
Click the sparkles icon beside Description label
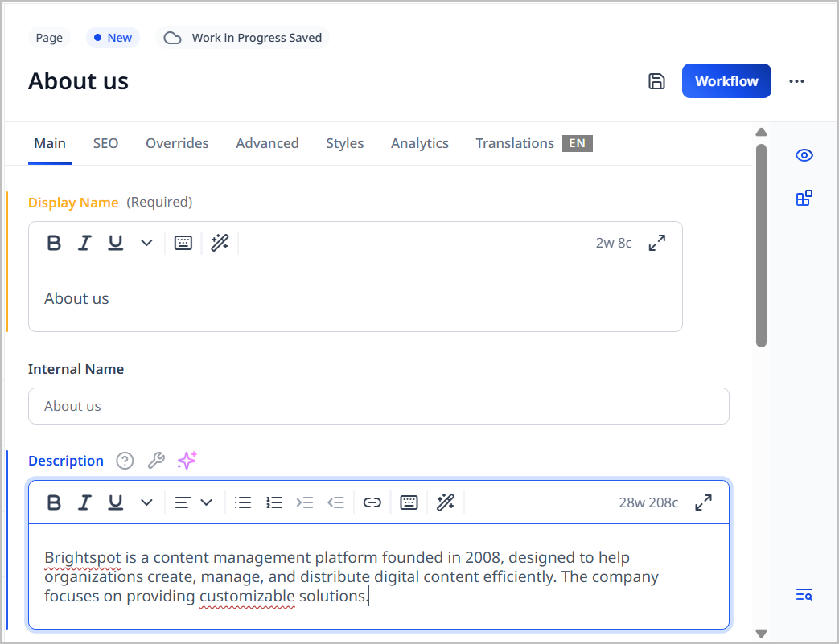click(187, 460)
